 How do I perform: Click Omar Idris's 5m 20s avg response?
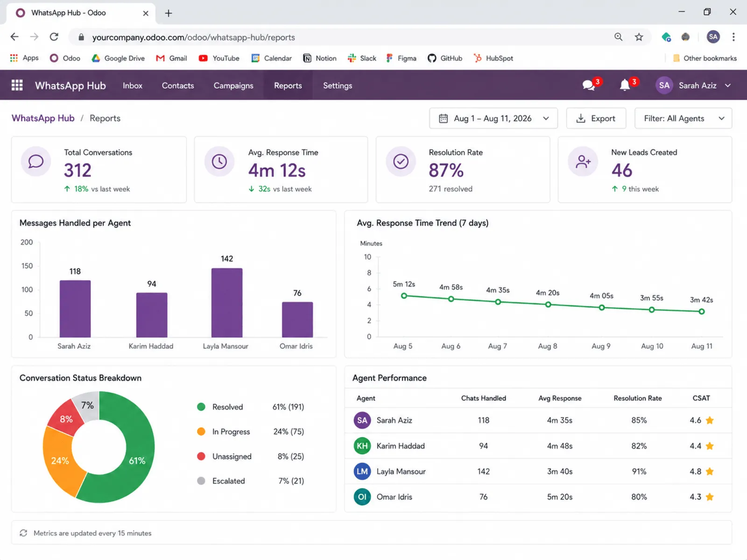click(560, 497)
